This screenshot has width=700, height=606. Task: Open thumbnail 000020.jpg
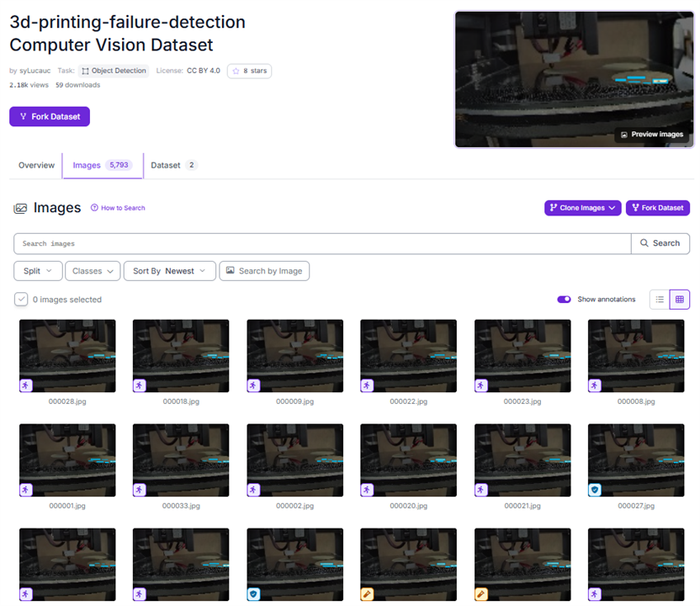coord(409,460)
